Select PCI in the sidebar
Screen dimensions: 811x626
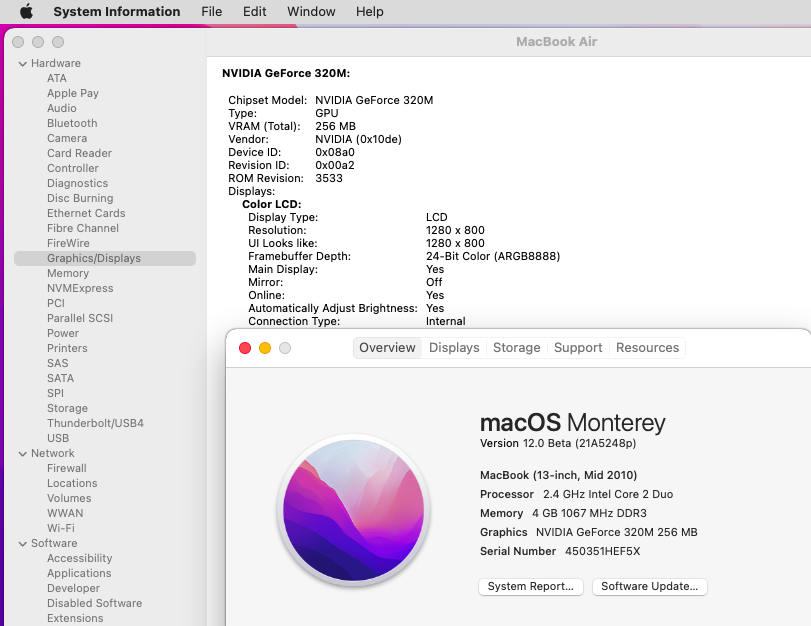(x=56, y=303)
